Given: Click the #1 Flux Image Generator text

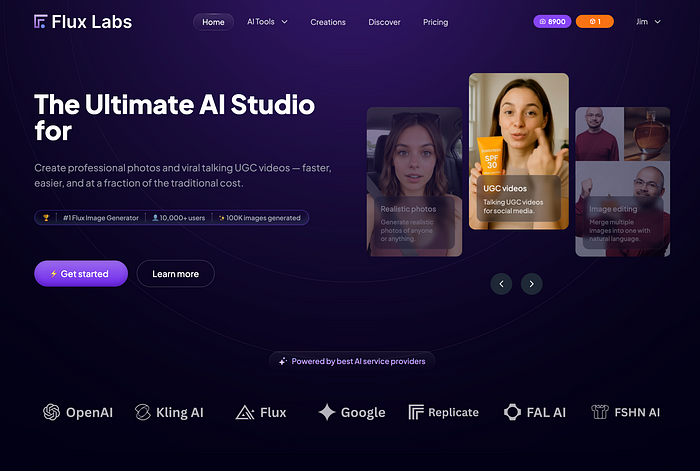Looking at the screenshot, I should [101, 218].
